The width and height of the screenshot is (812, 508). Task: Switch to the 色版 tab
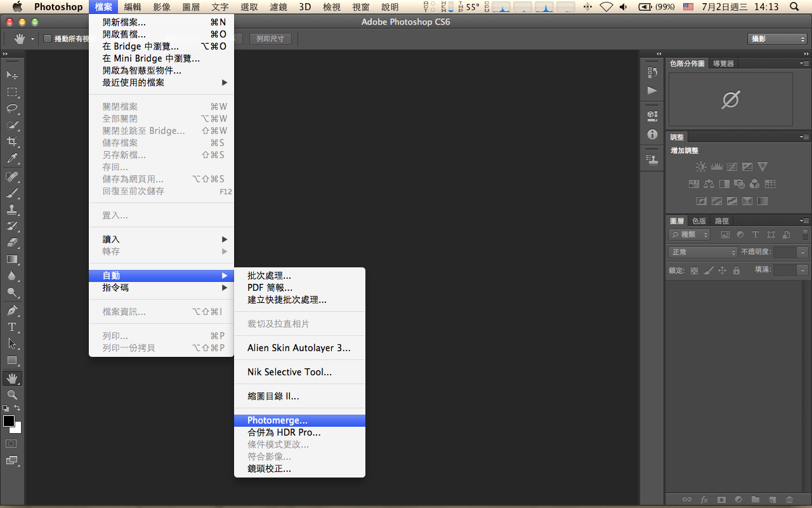699,221
